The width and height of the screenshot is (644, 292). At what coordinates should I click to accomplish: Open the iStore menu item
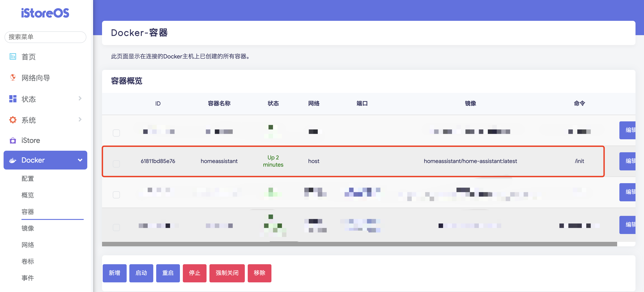click(x=31, y=140)
